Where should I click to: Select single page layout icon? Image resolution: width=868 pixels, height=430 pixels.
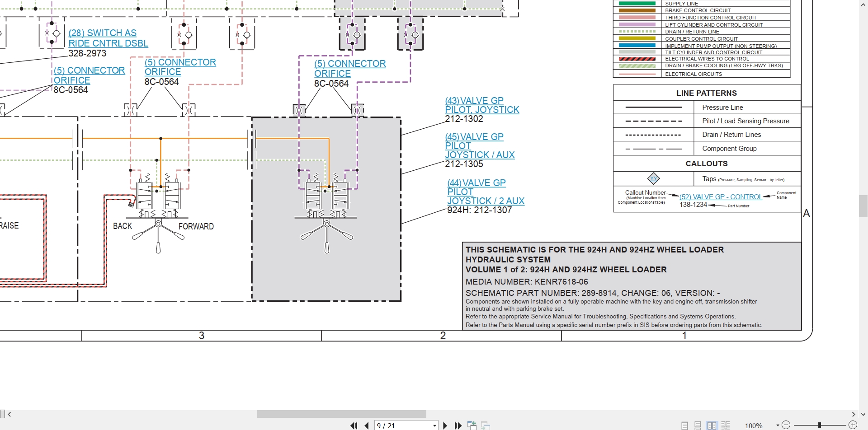click(x=684, y=425)
